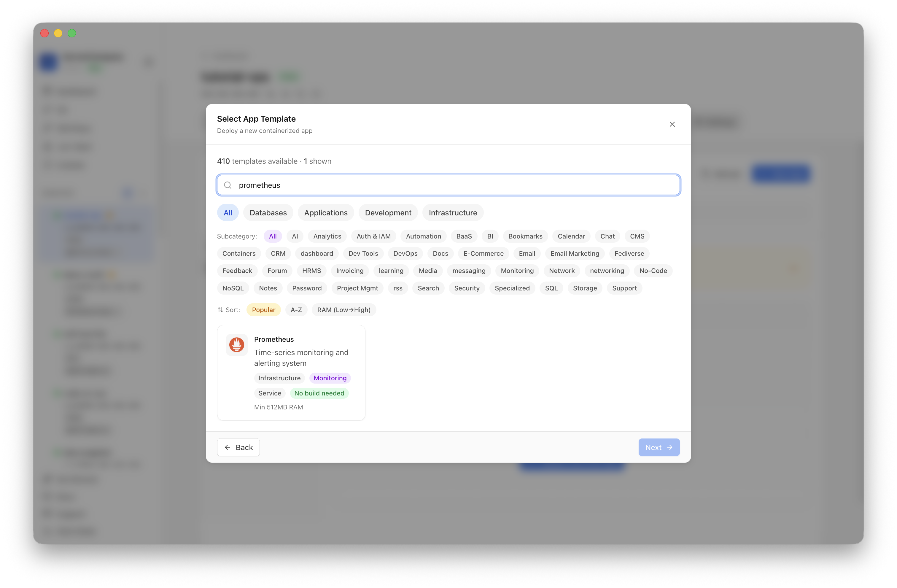Filter by Password subcategory

pyautogui.click(x=307, y=288)
